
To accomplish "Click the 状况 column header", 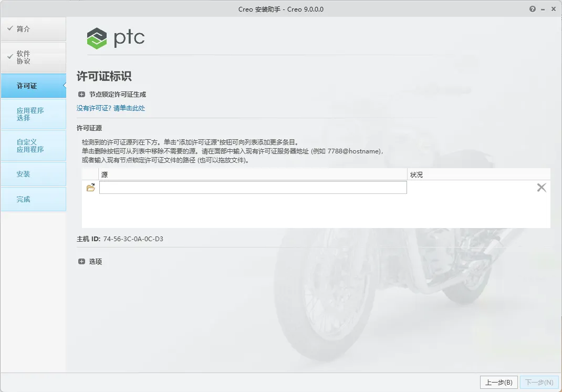I will pyautogui.click(x=478, y=174).
